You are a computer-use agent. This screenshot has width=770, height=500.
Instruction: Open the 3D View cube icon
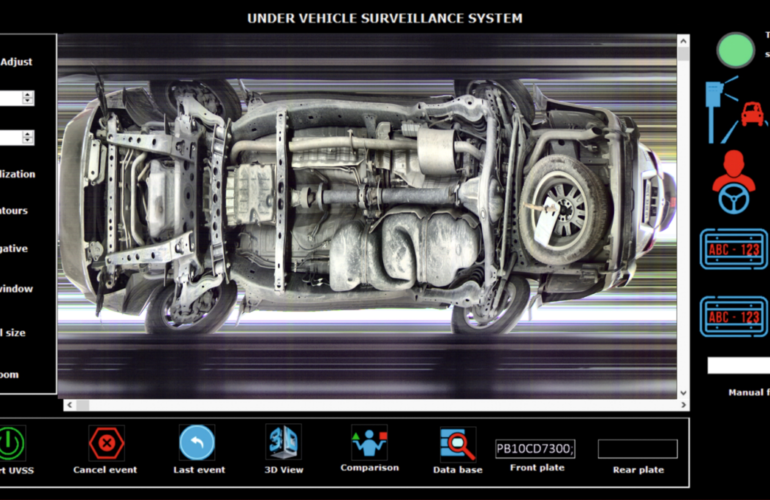[283, 442]
